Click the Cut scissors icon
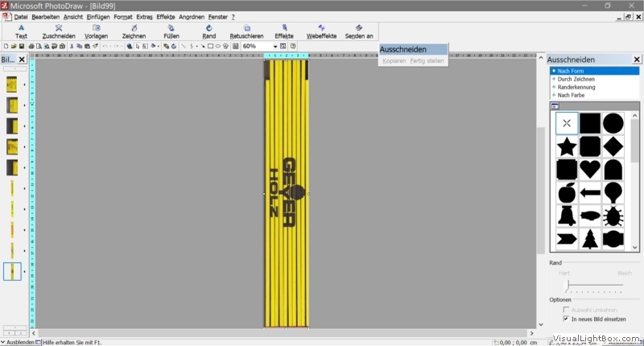Viewport: 644px width, 346px height. 72,47
